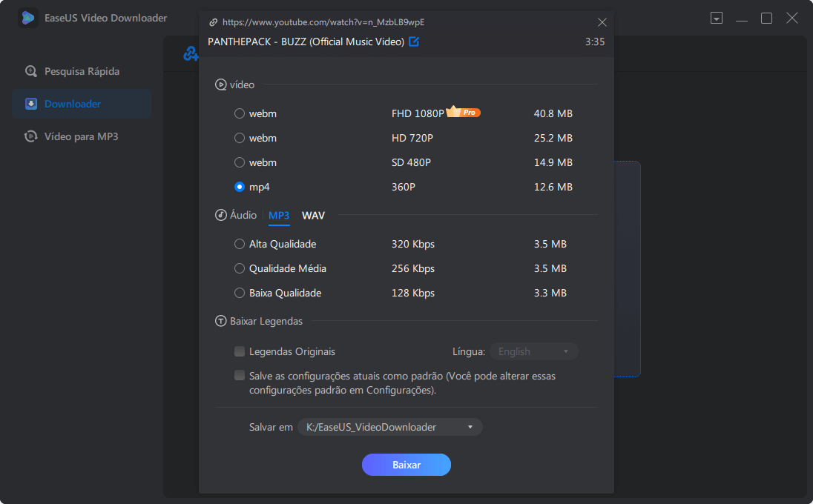Enable the Legendas Originais checkbox
This screenshot has height=504, width=813.
[240, 352]
